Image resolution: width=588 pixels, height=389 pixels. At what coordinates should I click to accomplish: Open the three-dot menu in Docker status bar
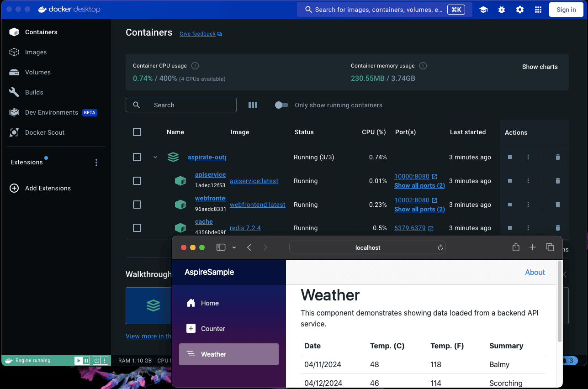click(x=105, y=361)
